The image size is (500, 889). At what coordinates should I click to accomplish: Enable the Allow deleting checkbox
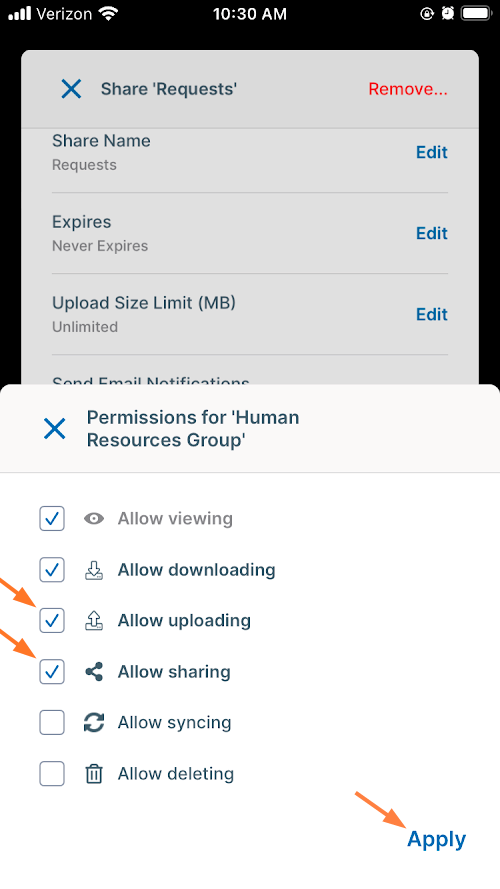click(x=52, y=774)
